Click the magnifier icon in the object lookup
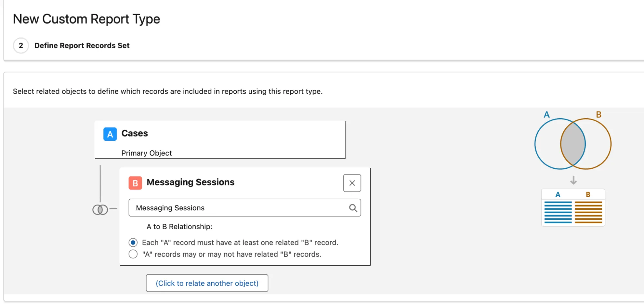The width and height of the screenshot is (644, 304). [x=353, y=208]
